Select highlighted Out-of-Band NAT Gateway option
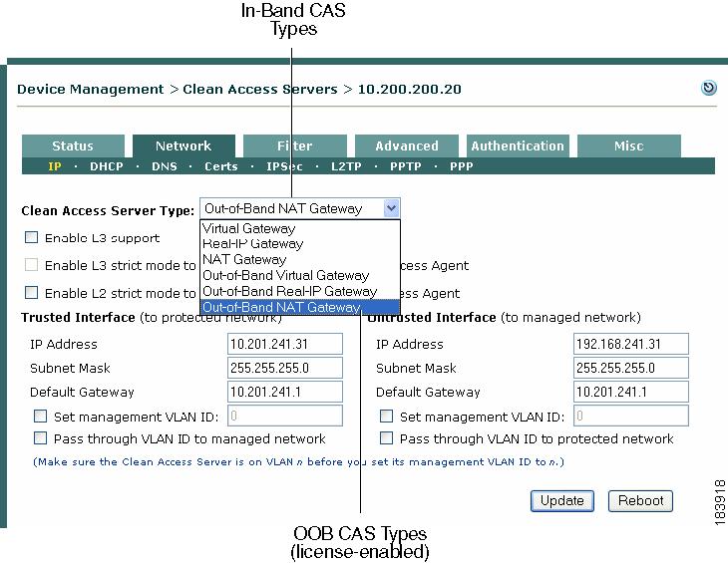The height and width of the screenshot is (563, 728). pyautogui.click(x=300, y=307)
